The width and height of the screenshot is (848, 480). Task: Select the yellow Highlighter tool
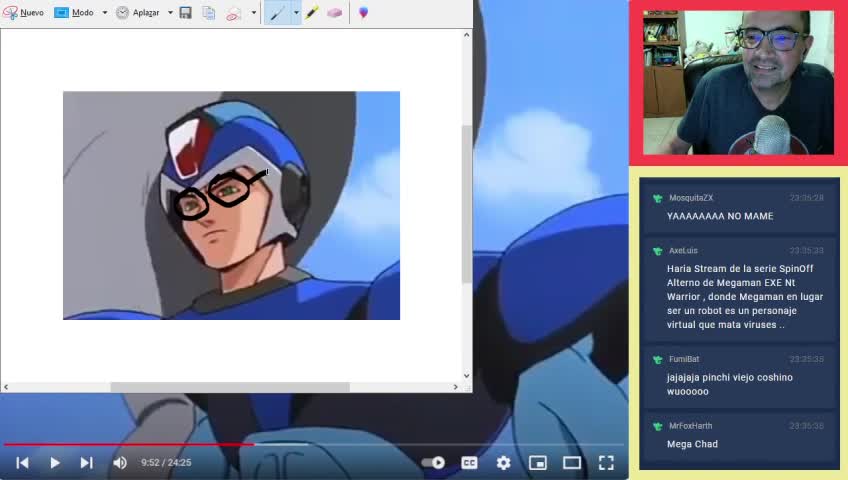[x=312, y=12]
